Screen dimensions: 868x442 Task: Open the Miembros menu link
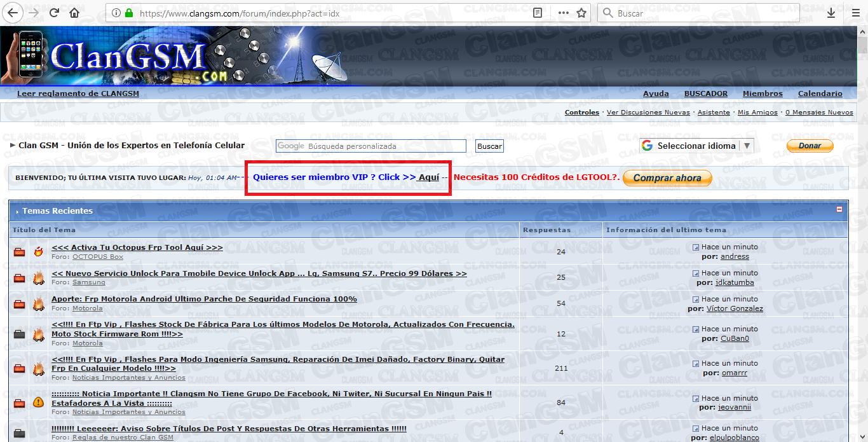(x=763, y=93)
